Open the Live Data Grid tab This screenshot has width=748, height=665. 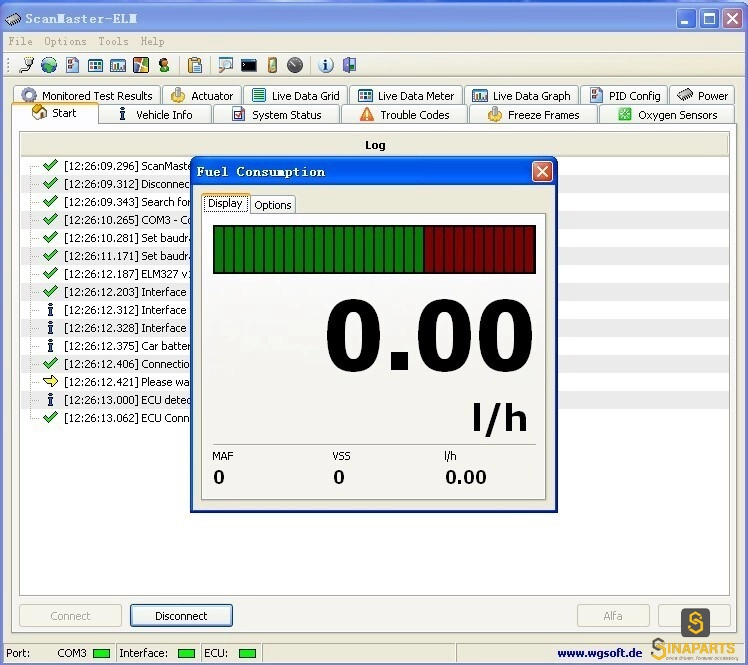(295, 95)
